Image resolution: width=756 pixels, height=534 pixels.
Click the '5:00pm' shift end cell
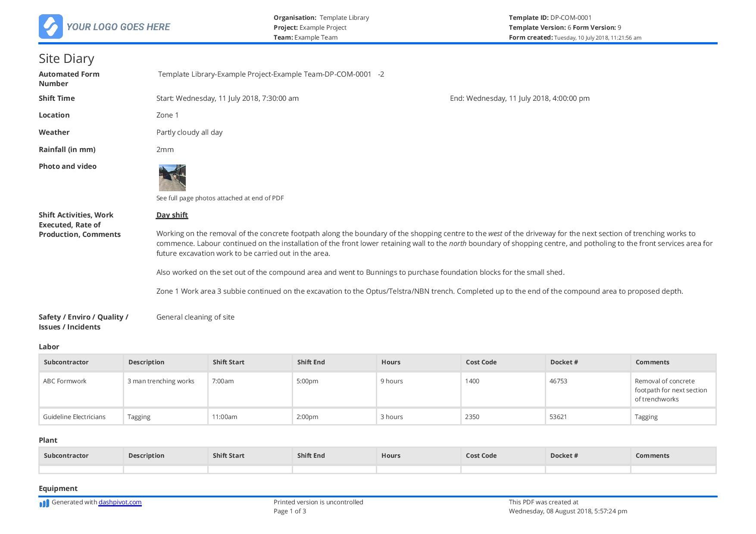[x=334, y=389]
